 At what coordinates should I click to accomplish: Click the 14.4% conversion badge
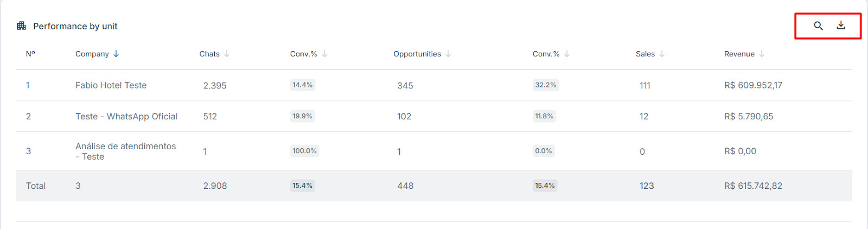coord(303,85)
